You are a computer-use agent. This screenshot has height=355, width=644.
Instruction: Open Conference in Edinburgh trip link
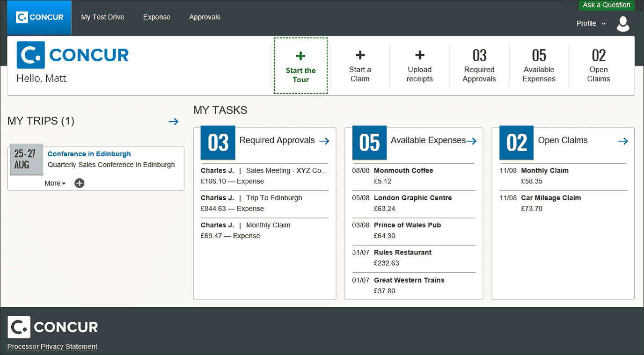tap(89, 154)
